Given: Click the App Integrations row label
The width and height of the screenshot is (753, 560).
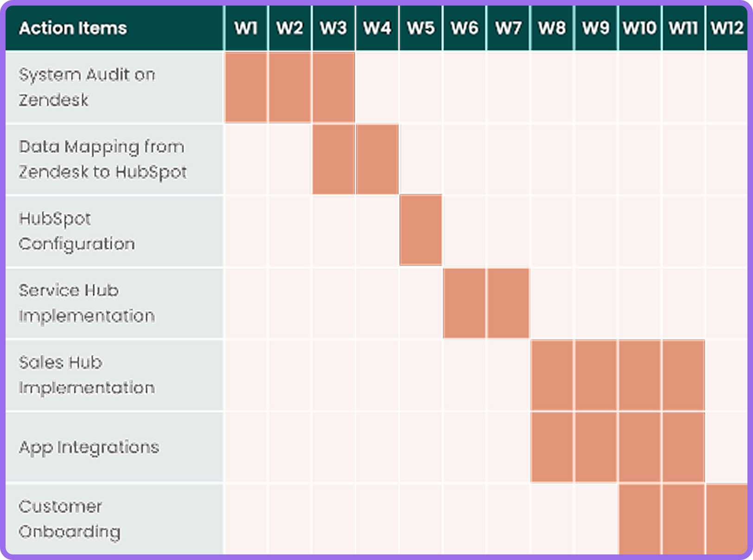Looking at the screenshot, I should coord(115,447).
